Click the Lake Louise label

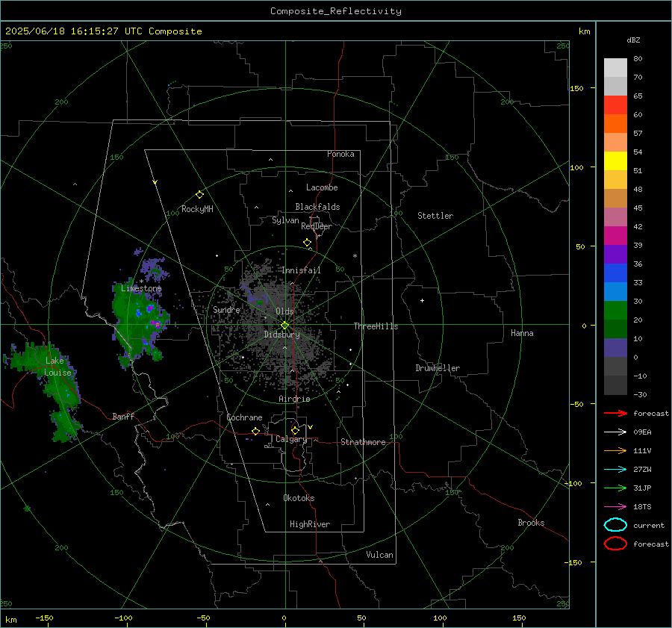[x=57, y=367]
